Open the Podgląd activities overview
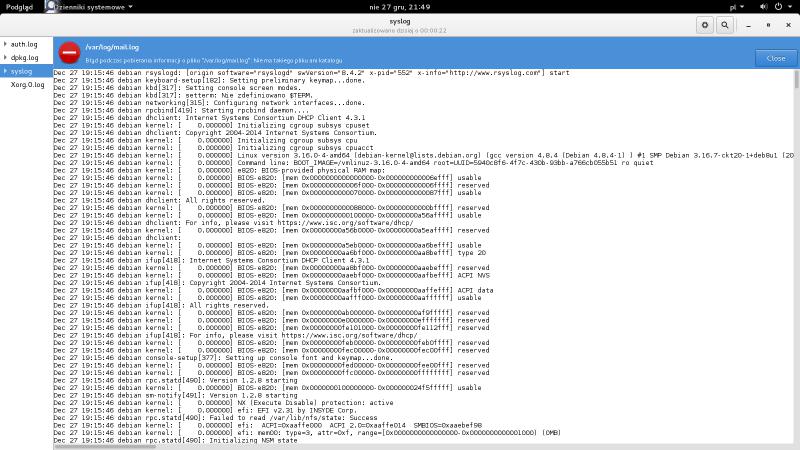Viewport: 800px width, 450px height. tap(20, 6)
